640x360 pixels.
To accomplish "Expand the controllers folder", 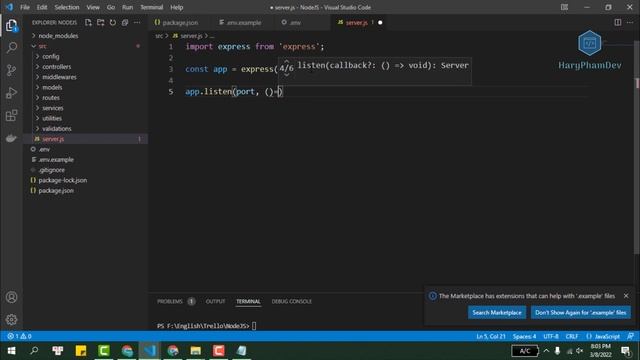I will (56, 67).
